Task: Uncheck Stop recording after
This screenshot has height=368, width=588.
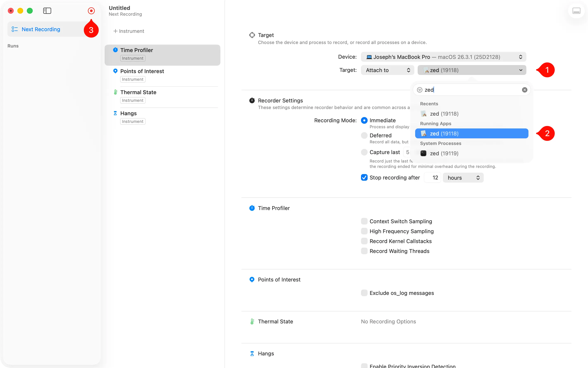Action: [x=364, y=177]
